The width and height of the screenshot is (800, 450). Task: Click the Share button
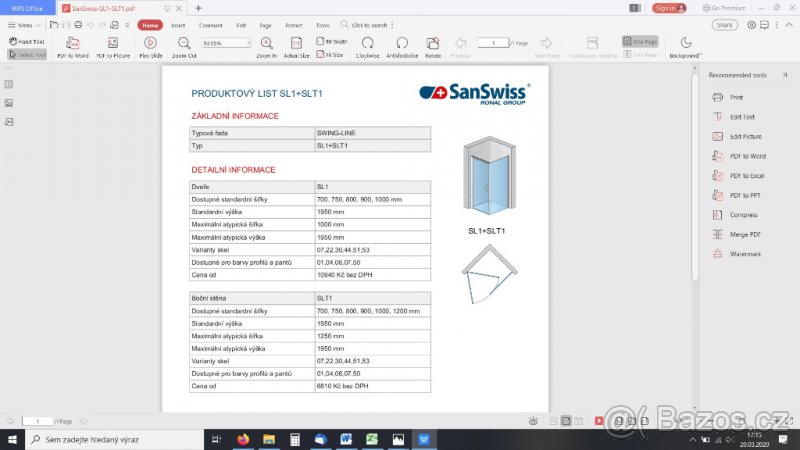point(725,24)
